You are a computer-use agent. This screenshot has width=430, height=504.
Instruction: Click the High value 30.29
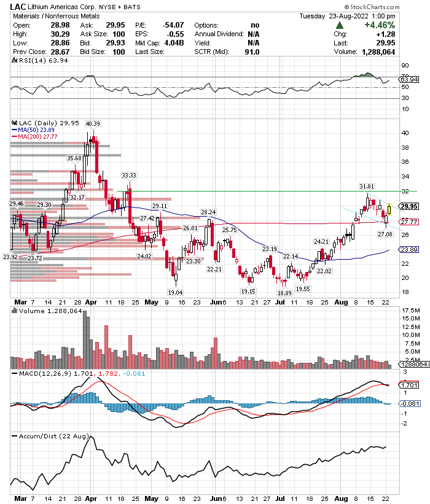[x=60, y=34]
